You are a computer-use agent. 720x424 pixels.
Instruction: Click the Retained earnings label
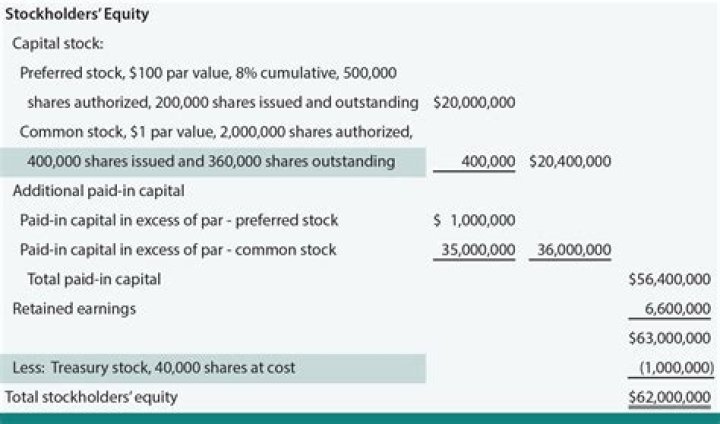point(74,309)
